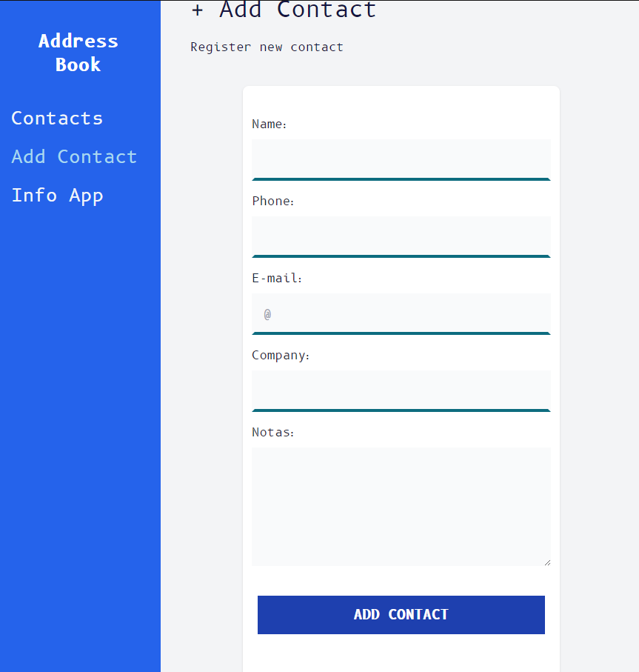Image resolution: width=639 pixels, height=672 pixels.
Task: Focus the Notas text area
Action: 401,506
